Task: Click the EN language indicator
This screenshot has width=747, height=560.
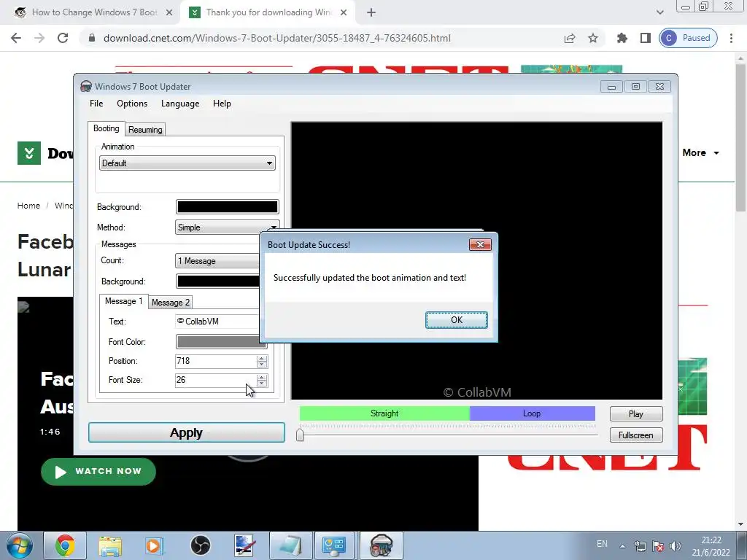Action: 602,544
